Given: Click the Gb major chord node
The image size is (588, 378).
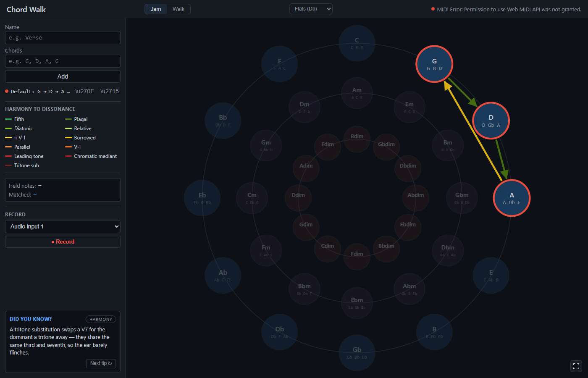Looking at the screenshot, I should [357, 353].
